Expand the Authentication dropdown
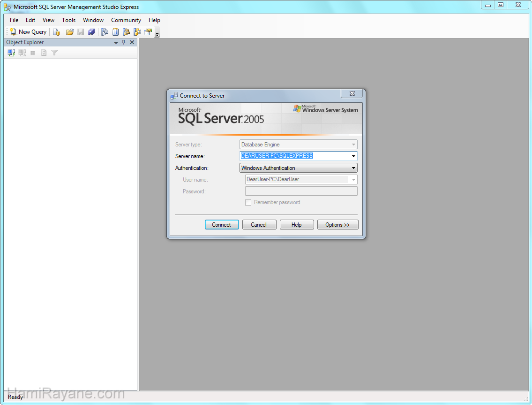 coord(353,168)
